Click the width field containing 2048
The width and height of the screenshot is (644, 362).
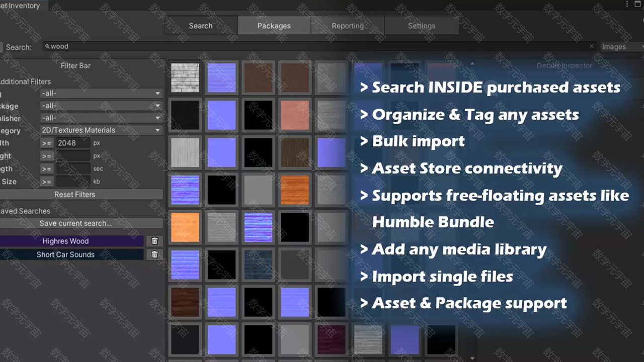pos(73,143)
